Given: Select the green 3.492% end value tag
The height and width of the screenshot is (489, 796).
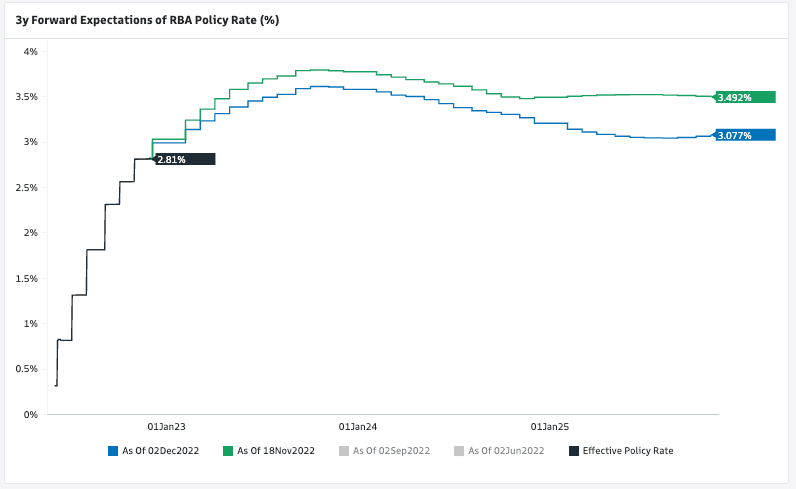Looking at the screenshot, I should pos(745,97).
